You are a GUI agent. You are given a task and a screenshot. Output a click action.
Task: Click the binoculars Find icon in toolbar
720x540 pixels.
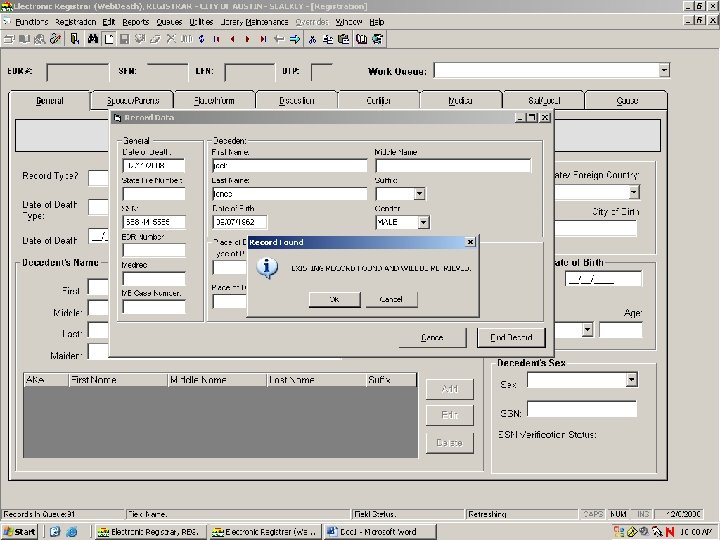point(93,39)
